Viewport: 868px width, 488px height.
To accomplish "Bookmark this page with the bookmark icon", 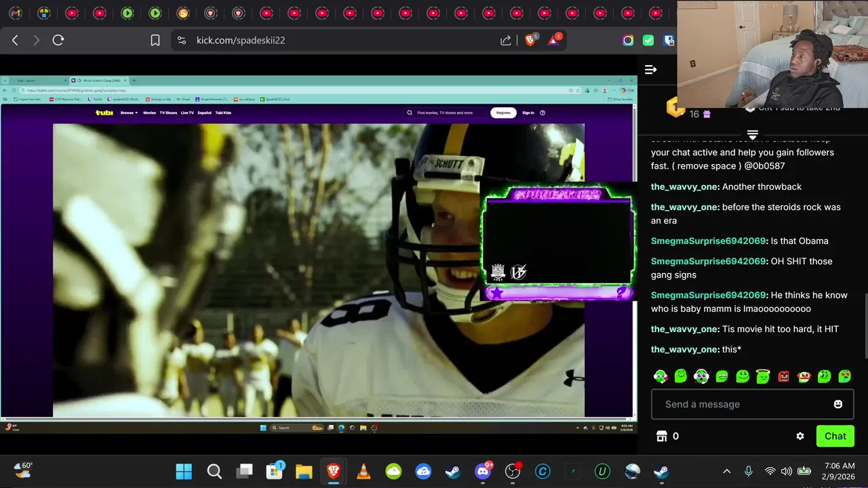I will 155,40.
